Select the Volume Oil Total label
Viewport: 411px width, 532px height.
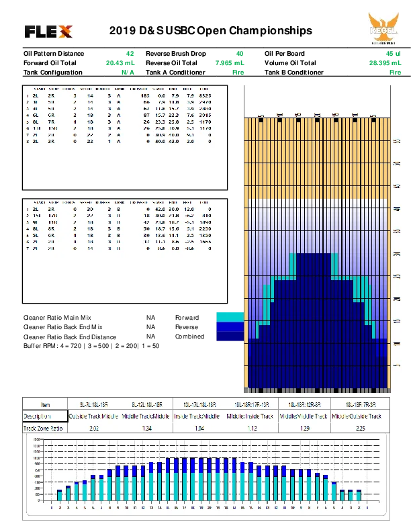point(290,62)
